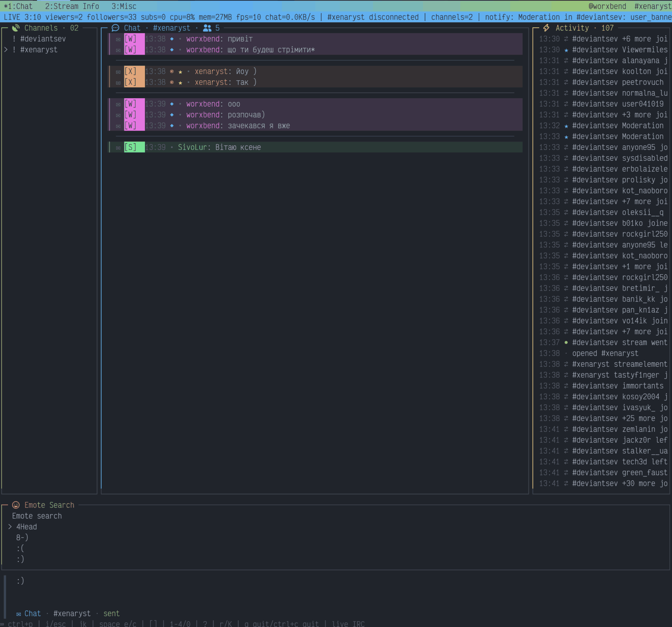672x627 pixels.
Task: Click envelope icon on 'так )' message
Action: pyautogui.click(x=118, y=83)
